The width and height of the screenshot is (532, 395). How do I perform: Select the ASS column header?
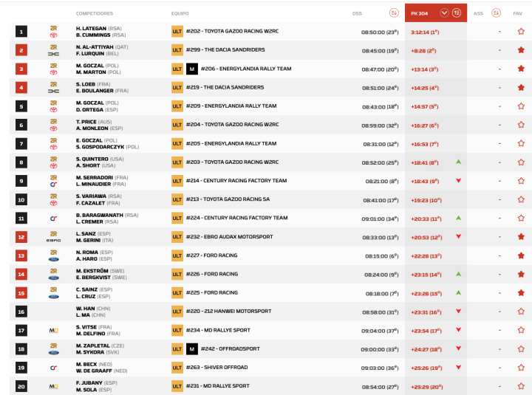point(478,13)
